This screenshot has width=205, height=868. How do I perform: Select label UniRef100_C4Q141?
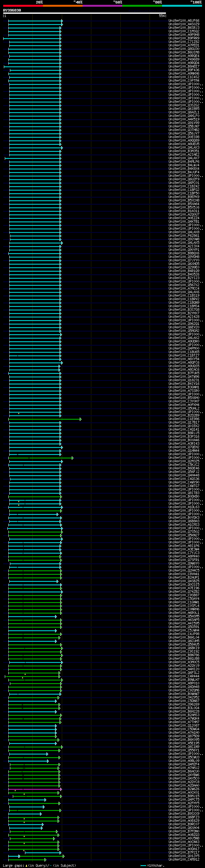184,430
